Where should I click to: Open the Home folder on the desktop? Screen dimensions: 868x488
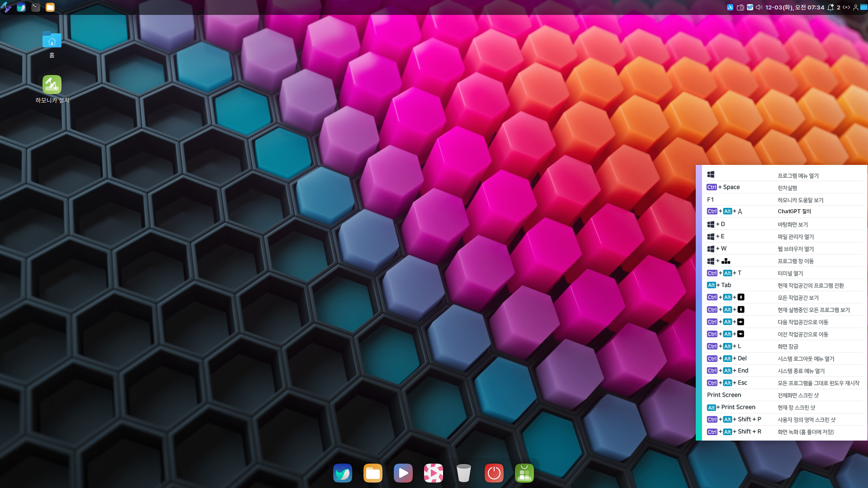52,41
